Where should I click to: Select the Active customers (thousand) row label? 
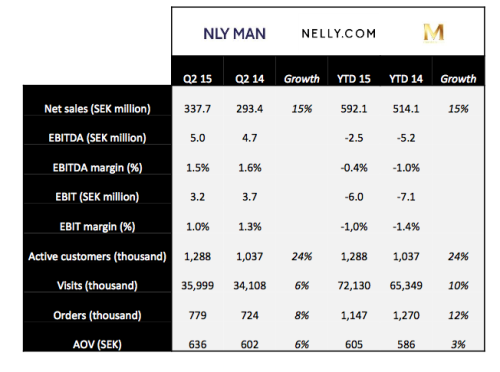97,256
